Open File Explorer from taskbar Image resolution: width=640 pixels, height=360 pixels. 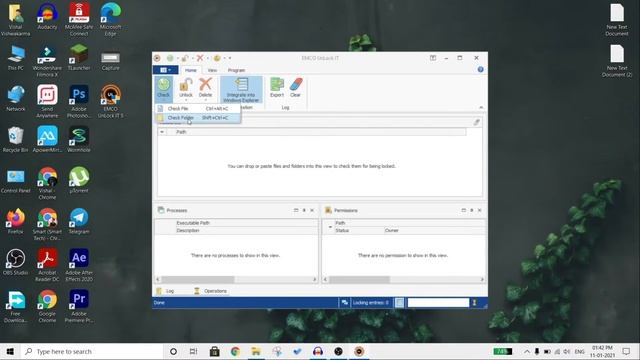pos(256,351)
